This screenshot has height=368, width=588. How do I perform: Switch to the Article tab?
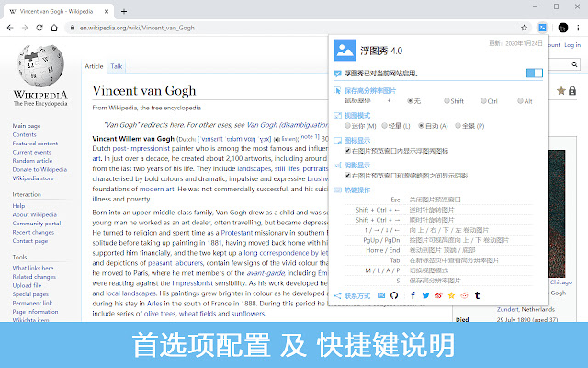pyautogui.click(x=94, y=66)
